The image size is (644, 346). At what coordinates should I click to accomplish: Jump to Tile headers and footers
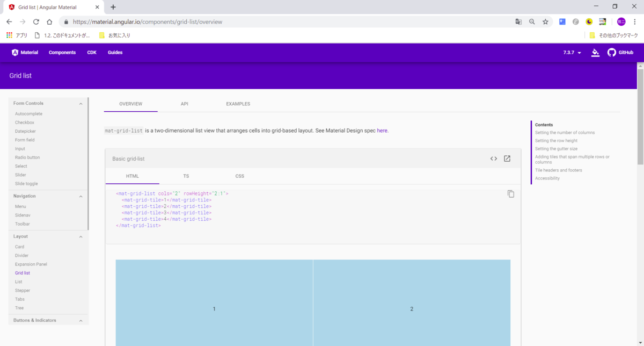coord(558,170)
